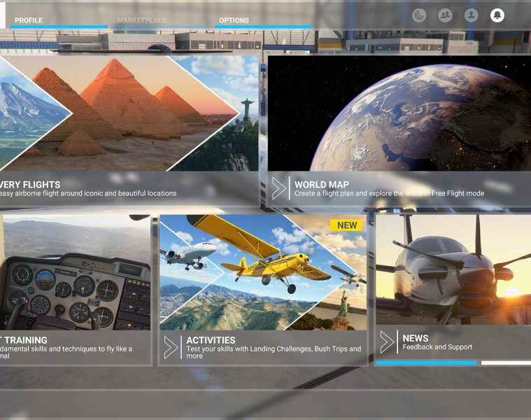Open the friends group icon
Viewport: 531px width, 420px height.
click(445, 15)
